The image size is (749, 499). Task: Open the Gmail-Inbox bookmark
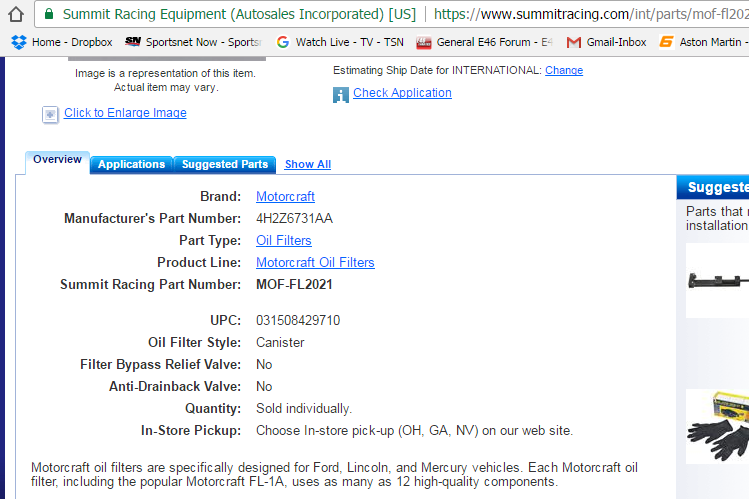click(x=606, y=42)
